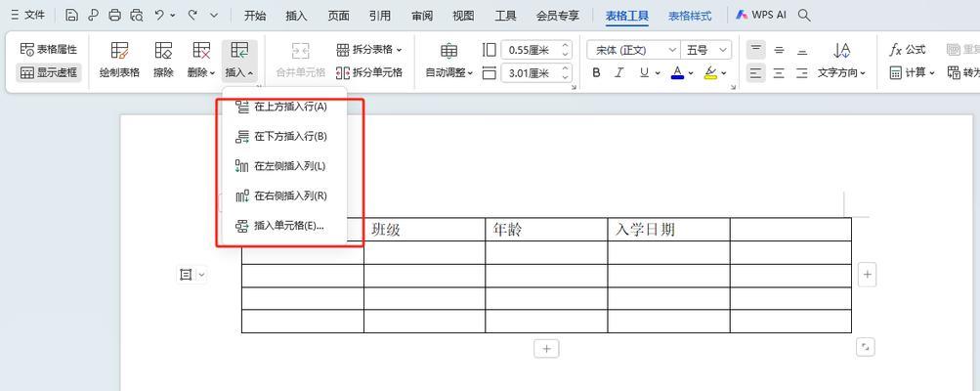Open the 删除 delete dropdown
Viewport: 980px width, 391px height.
pyautogui.click(x=201, y=60)
